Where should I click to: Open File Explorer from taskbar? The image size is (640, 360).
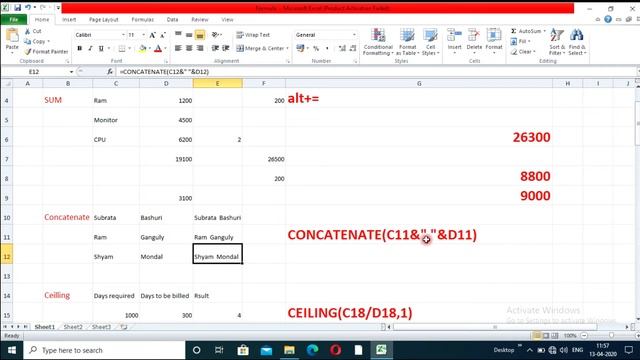pyautogui.click(x=289, y=350)
